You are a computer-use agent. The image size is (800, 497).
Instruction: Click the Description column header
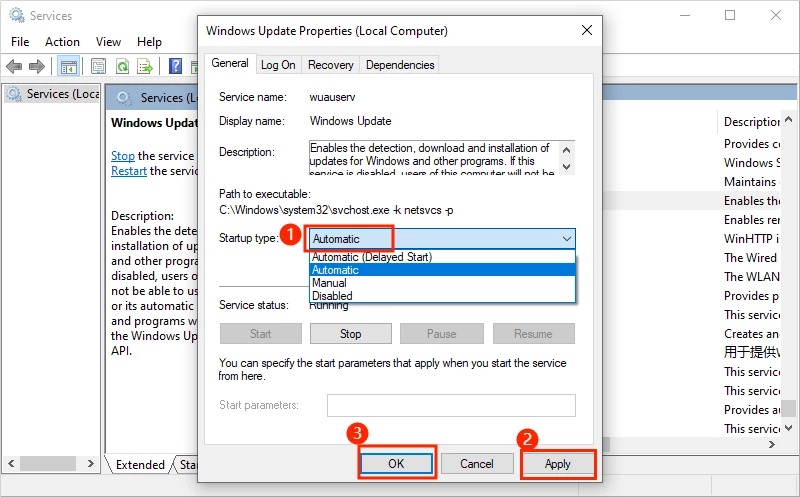(751, 121)
